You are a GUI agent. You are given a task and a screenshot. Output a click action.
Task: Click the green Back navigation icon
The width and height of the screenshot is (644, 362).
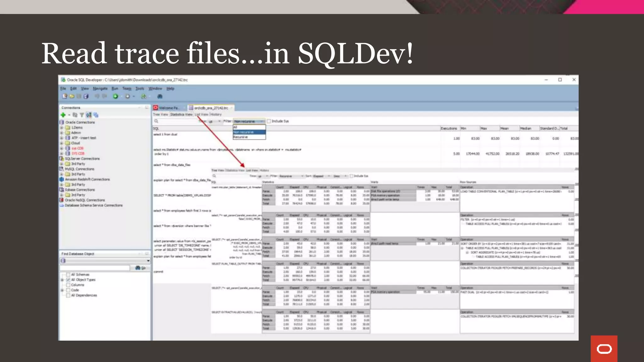tap(115, 96)
